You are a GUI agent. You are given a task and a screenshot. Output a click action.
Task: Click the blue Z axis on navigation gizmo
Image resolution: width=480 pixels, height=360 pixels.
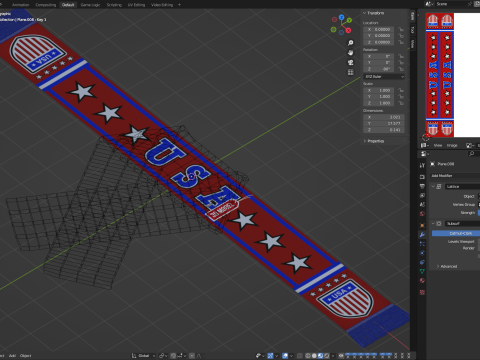click(x=341, y=17)
